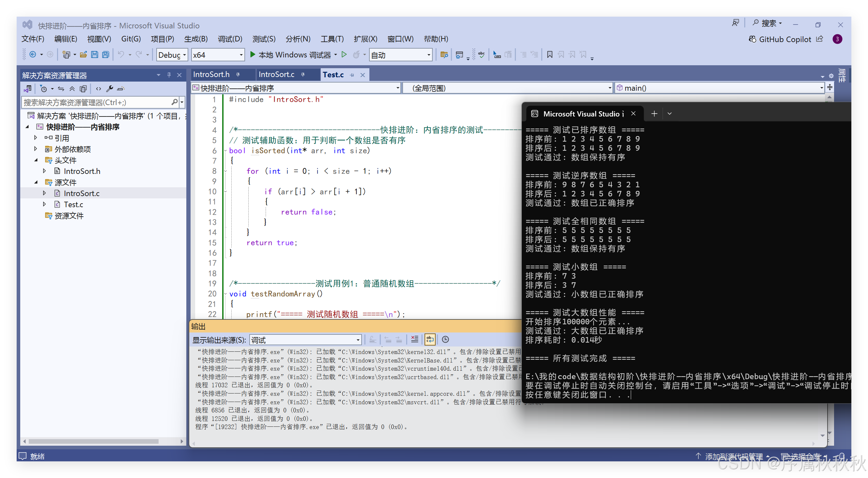Click the Clear All output icon
This screenshot has height=478, width=868.
414,339
